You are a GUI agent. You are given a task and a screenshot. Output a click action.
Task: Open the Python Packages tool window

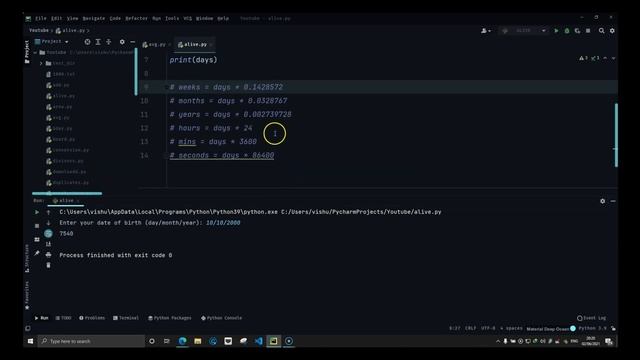pos(169,318)
